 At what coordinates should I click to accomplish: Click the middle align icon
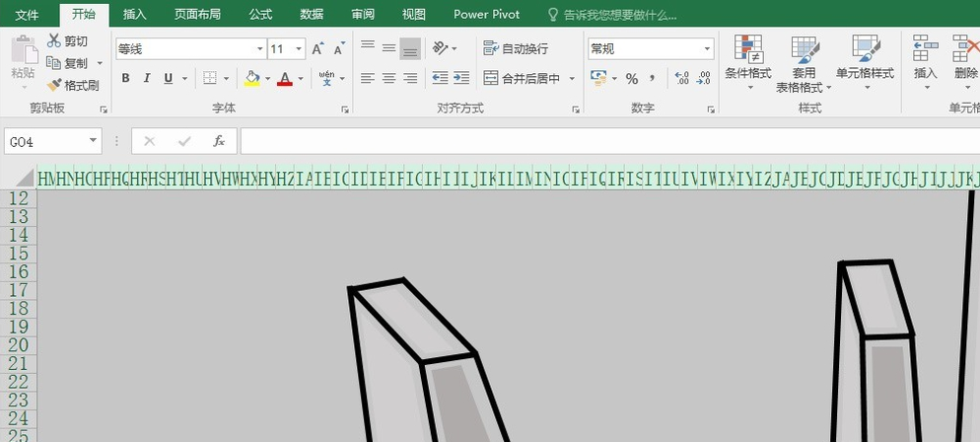coord(388,47)
